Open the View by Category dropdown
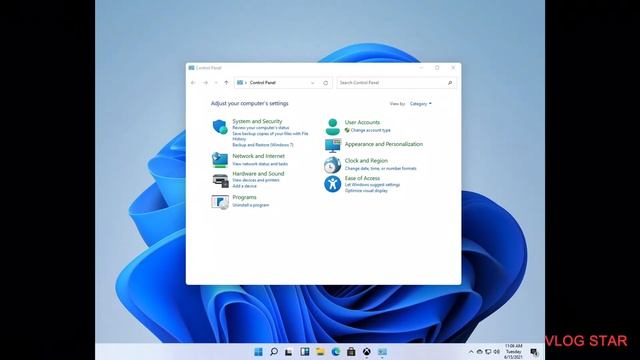Viewport: 640px width, 360px height. click(420, 104)
